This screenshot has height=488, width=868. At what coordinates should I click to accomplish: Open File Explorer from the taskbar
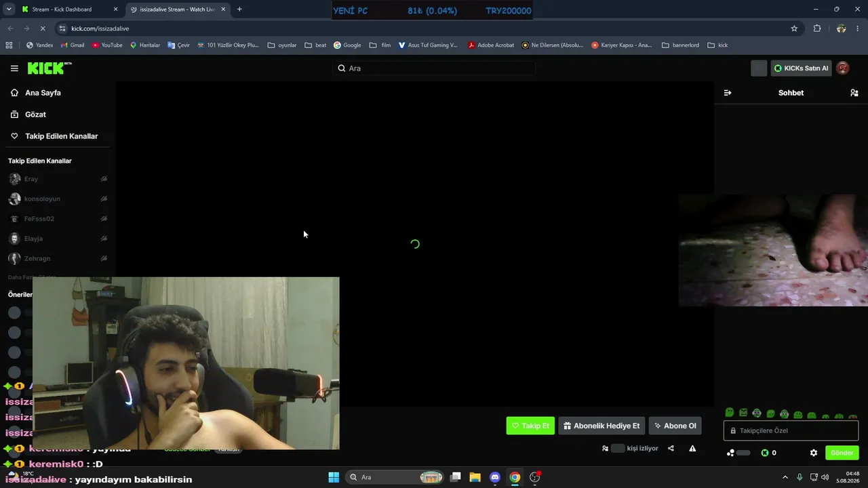[475, 477]
